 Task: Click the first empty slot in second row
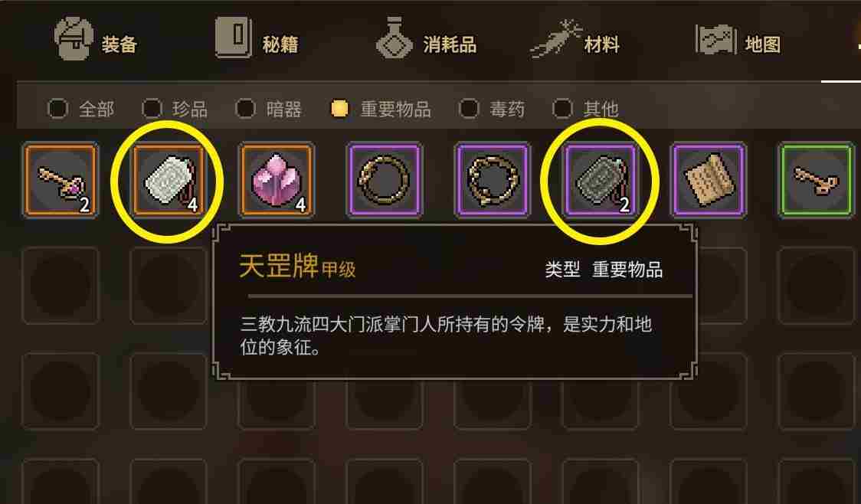61,286
